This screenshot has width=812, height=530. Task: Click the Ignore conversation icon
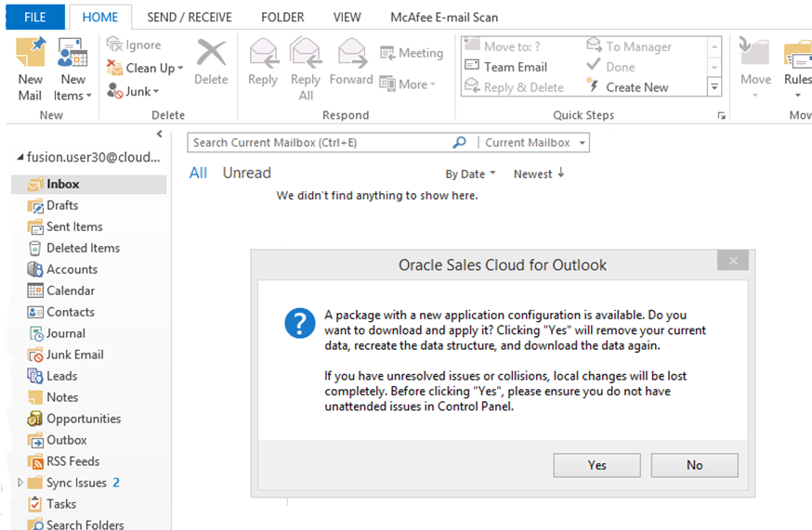pyautogui.click(x=114, y=45)
